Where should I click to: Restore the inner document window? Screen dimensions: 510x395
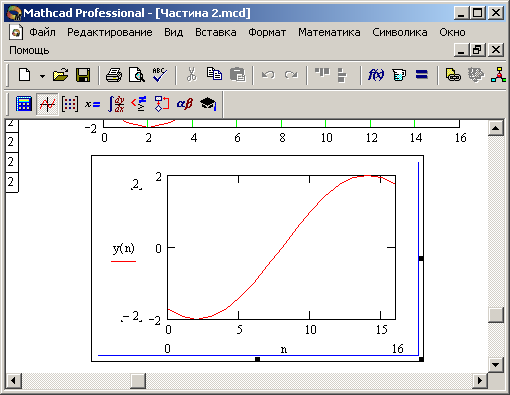[477, 50]
